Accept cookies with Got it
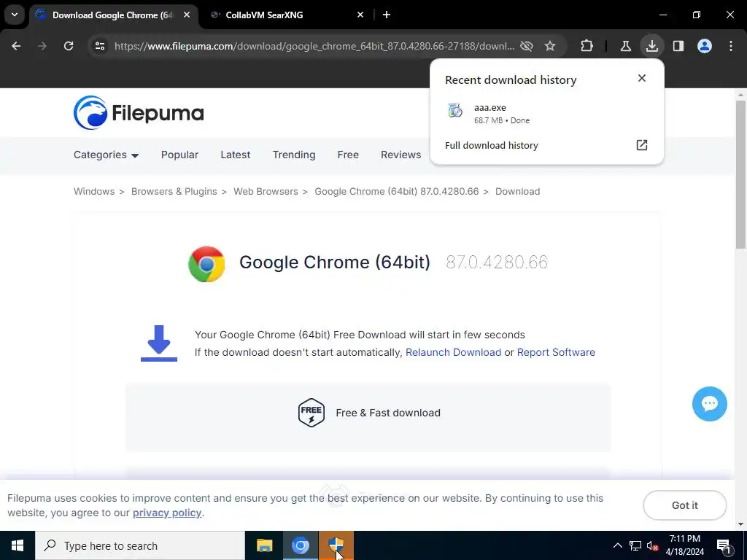Image resolution: width=747 pixels, height=560 pixels. (684, 505)
